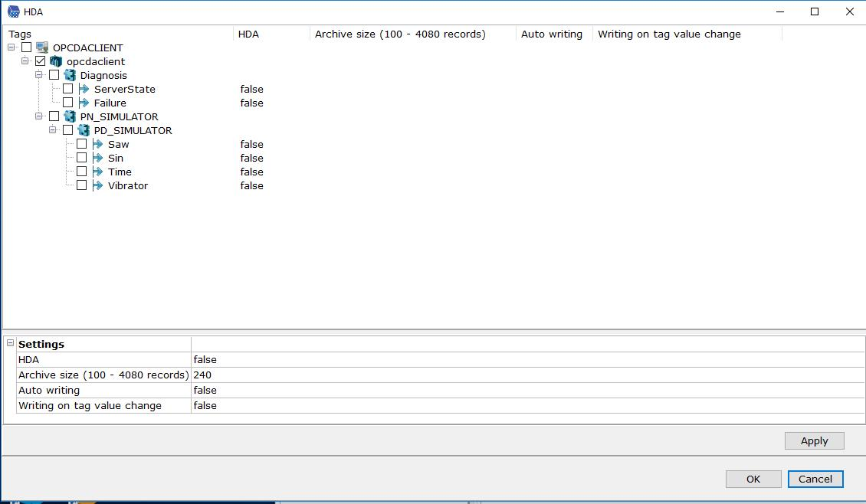
Task: Click the Failure tag arrow icon
Action: (x=84, y=103)
